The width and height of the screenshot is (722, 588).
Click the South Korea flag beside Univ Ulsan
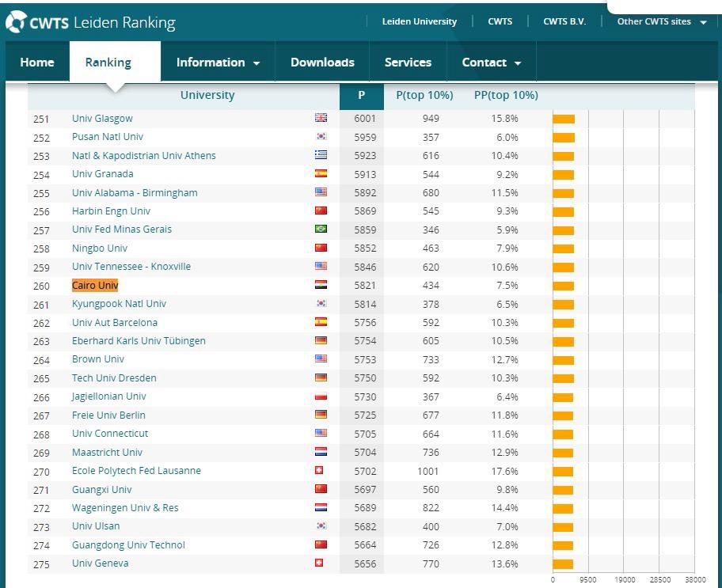point(321,526)
